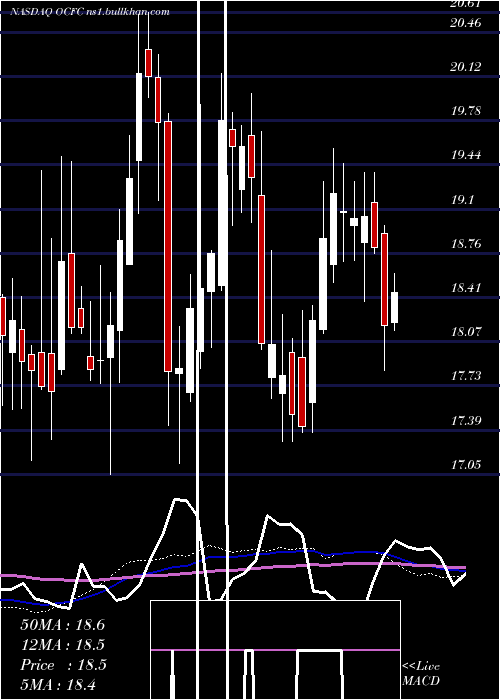Click the 12MA : 18.5 legend entry
This screenshot has height=700, width=500.
[x=62, y=645]
